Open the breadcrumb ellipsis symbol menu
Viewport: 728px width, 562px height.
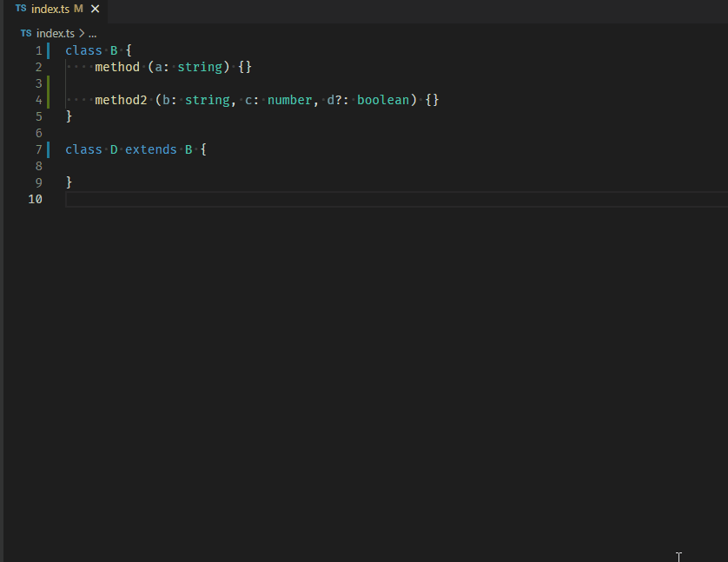coord(92,34)
